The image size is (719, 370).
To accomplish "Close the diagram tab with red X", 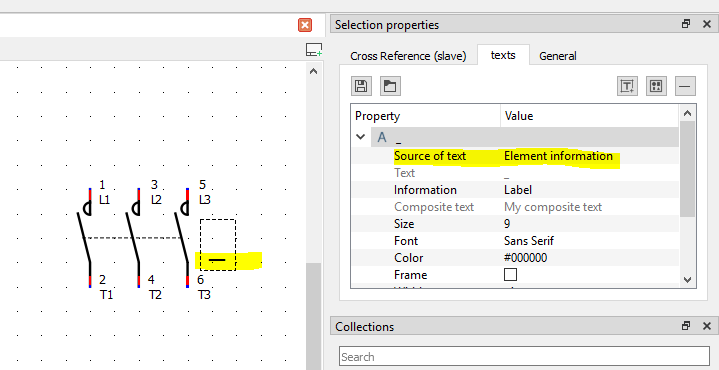I will point(304,25).
